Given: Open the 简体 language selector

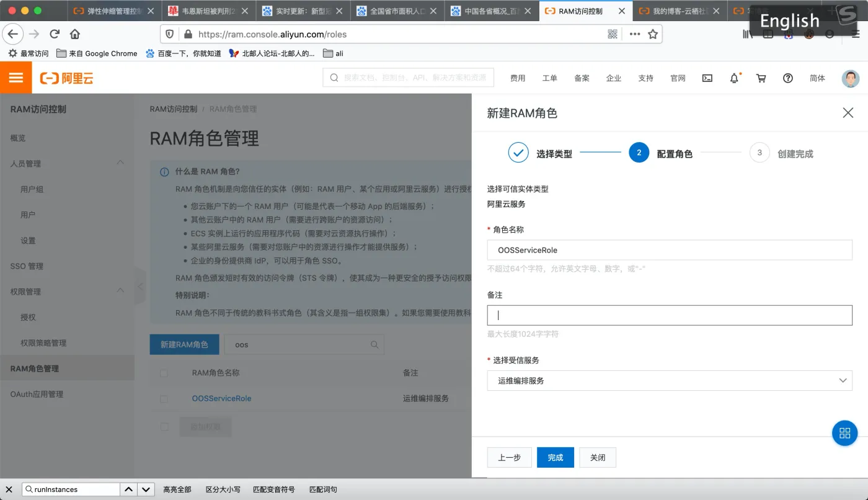Looking at the screenshot, I should point(817,78).
